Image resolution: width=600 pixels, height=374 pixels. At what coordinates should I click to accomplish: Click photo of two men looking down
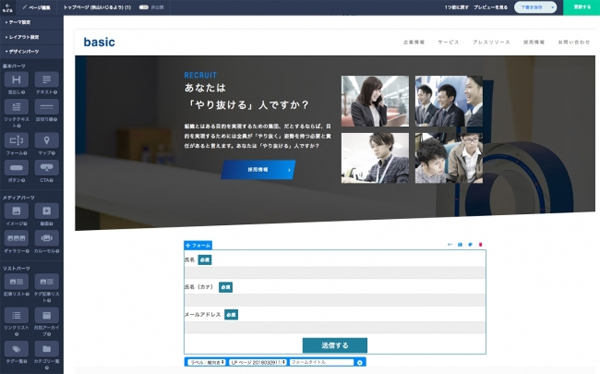tap(449, 158)
